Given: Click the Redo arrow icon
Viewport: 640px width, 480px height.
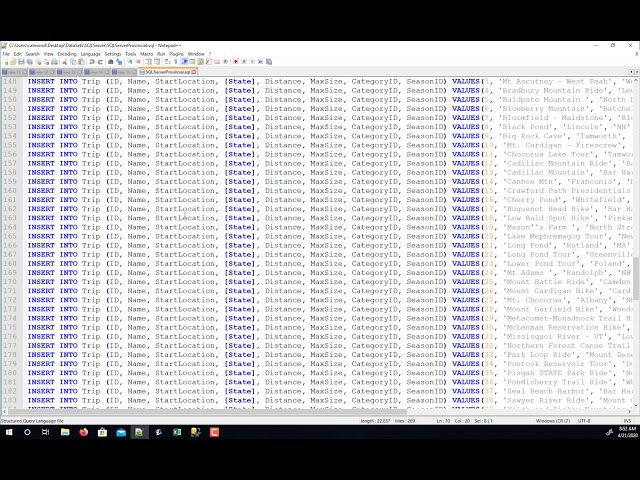Looking at the screenshot, I should point(100,62).
